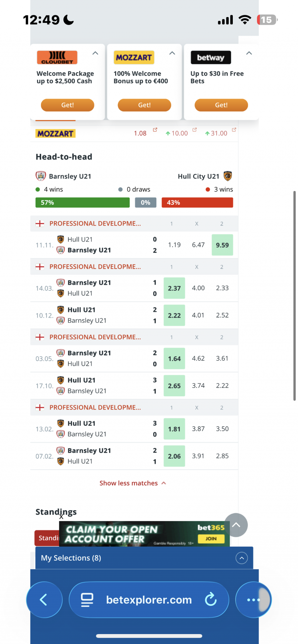Viewport: 298px width, 644px height.
Task: Tap the Hull City U21 club crest
Action: click(x=228, y=176)
